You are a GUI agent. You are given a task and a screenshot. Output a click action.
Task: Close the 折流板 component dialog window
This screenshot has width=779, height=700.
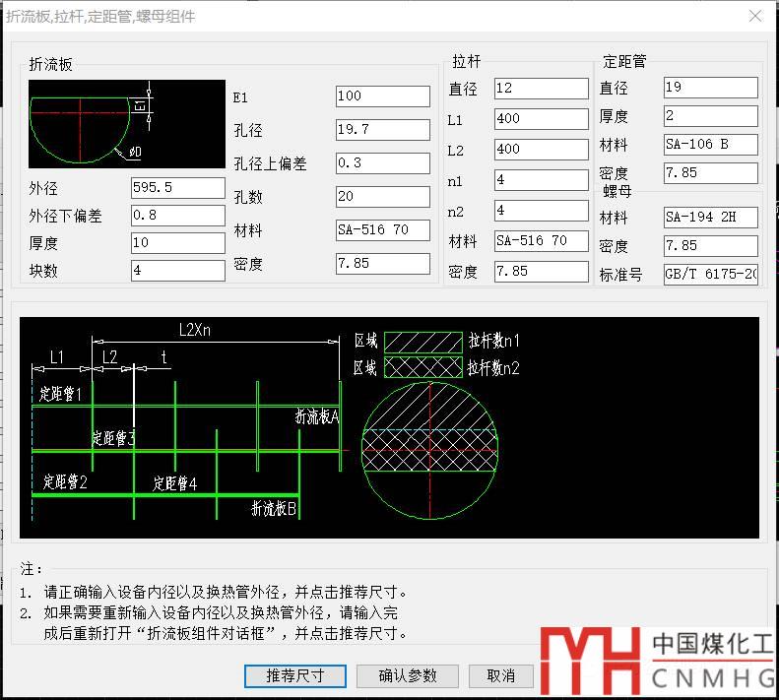(x=754, y=17)
